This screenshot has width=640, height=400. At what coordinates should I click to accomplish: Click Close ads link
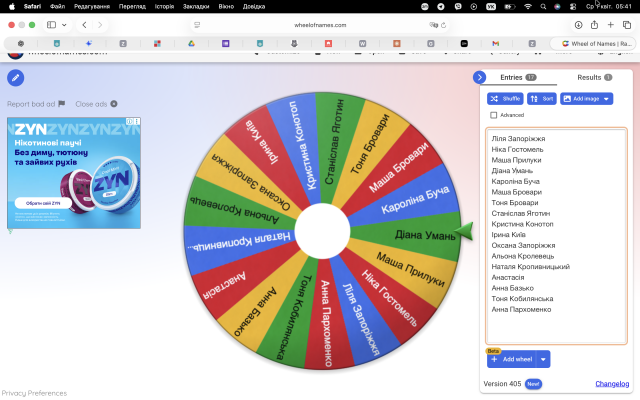coord(96,104)
